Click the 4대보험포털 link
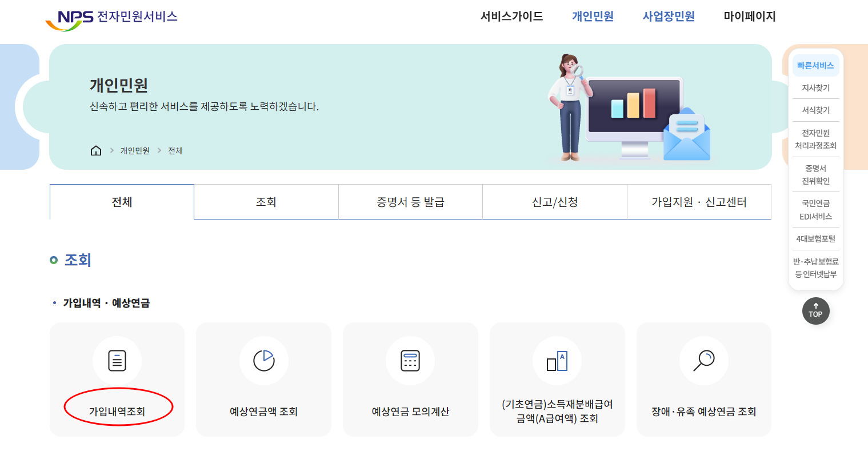The image size is (868, 459). (x=815, y=238)
